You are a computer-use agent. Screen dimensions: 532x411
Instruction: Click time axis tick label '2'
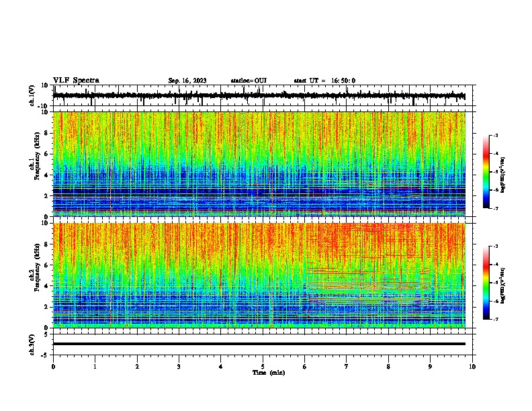[x=137, y=367]
